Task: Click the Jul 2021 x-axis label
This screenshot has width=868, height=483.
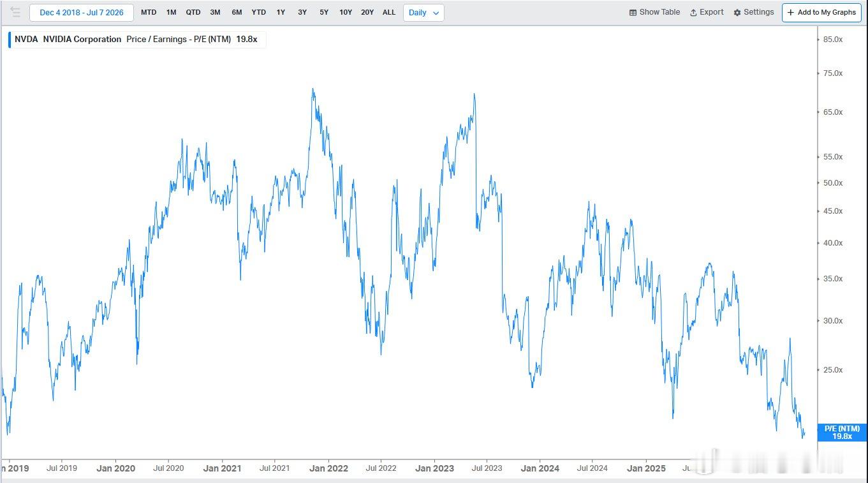Action: [275, 468]
